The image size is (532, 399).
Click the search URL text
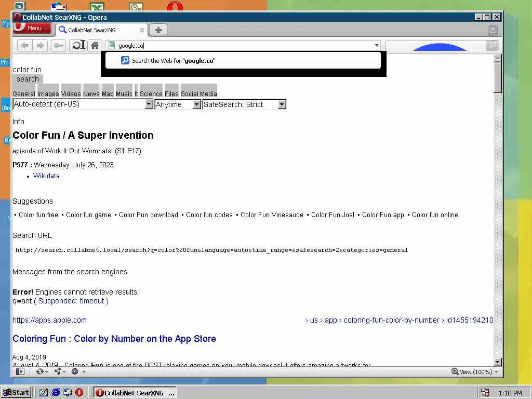(211, 250)
